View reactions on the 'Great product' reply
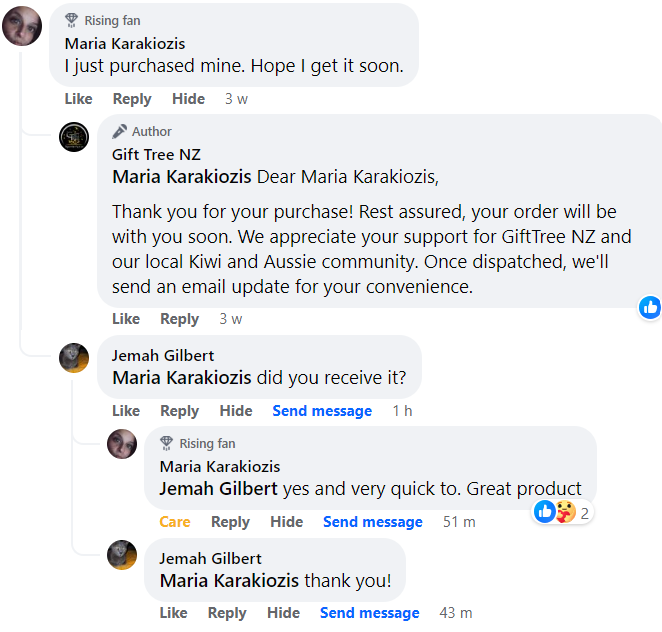Image resolution: width=662 pixels, height=632 pixels. [563, 513]
